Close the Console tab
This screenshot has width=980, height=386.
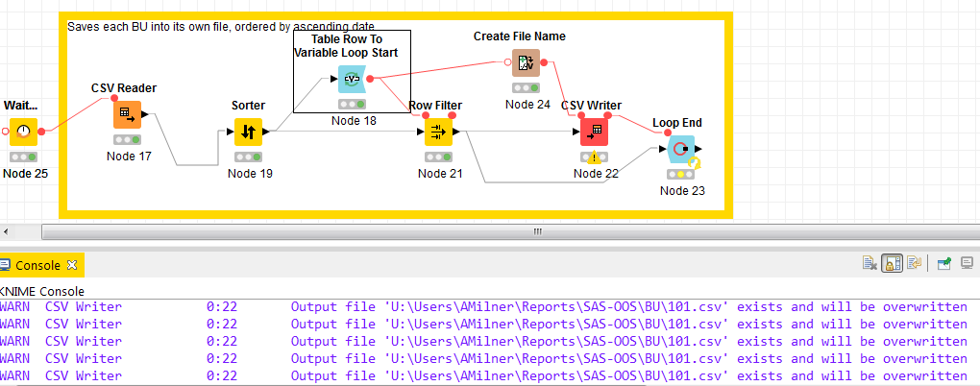click(71, 266)
